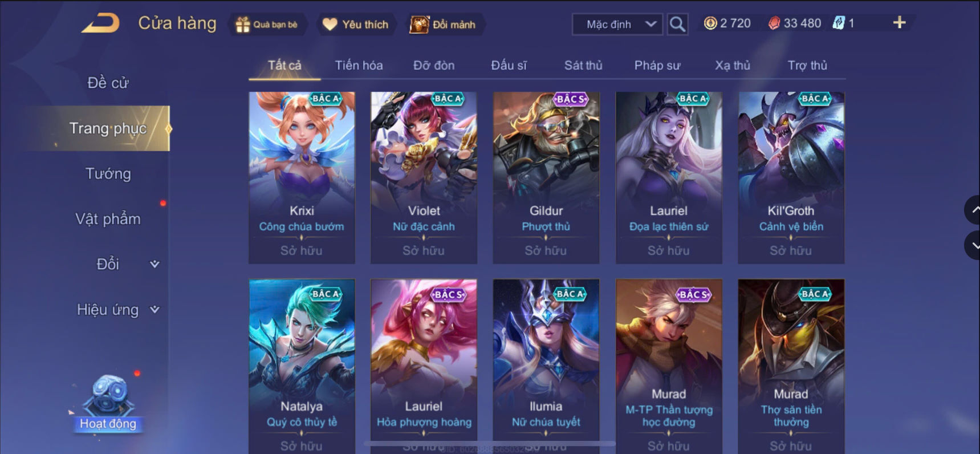The height and width of the screenshot is (454, 980).
Task: Open Yêu thích heart favorites
Action: (330, 25)
